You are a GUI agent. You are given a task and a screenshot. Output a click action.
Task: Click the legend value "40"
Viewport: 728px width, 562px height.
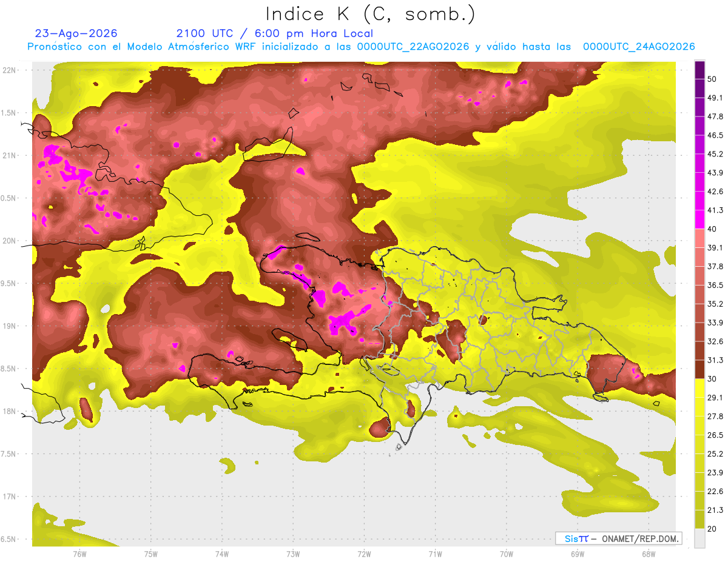click(712, 229)
